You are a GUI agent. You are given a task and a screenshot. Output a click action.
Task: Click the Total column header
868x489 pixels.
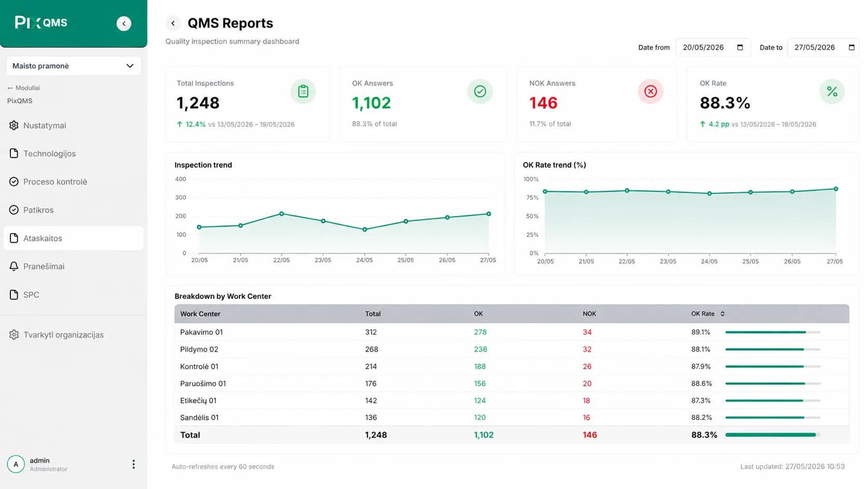(x=373, y=314)
